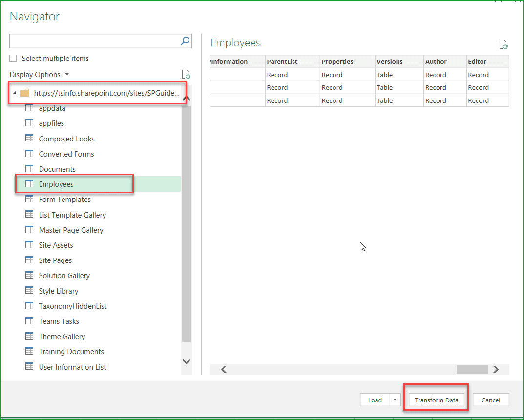The height and width of the screenshot is (420, 524).
Task: Click the refresh icon beside Display Options
Action: (x=186, y=74)
